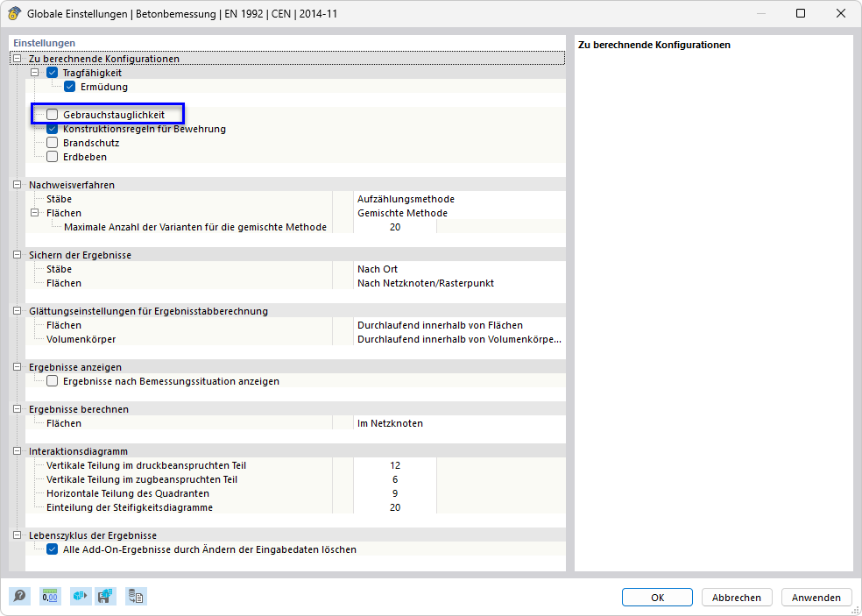
Task: Select Einteilung der Steifigkeitsdiagramme label
Action: [x=129, y=507]
